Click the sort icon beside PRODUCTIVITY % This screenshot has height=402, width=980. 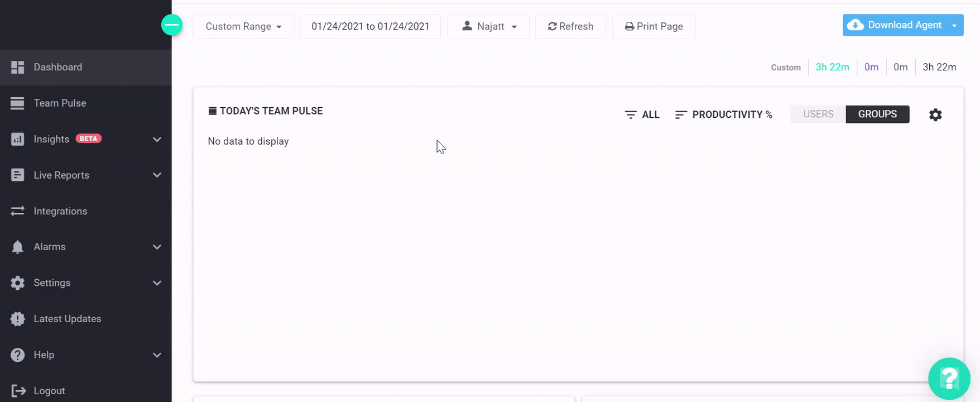point(681,114)
